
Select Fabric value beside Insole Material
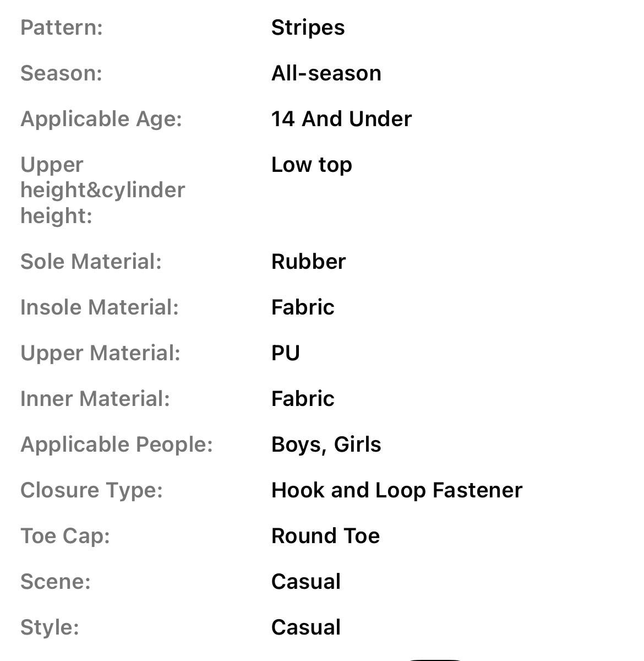point(303,307)
